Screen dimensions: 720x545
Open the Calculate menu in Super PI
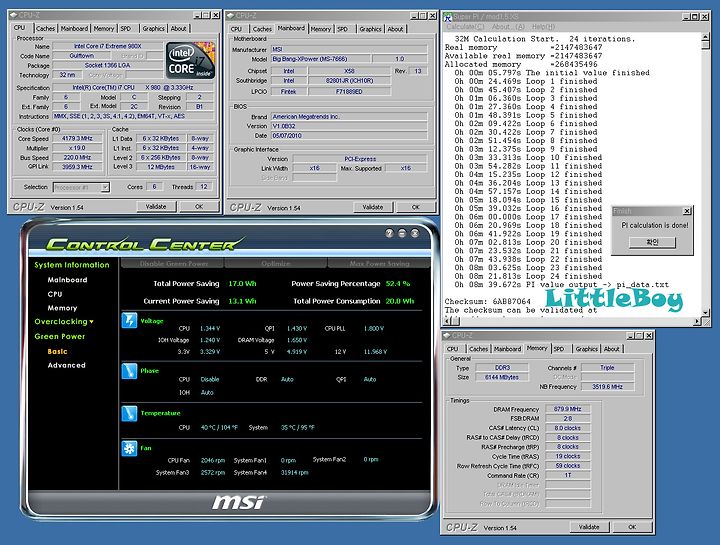coord(465,27)
